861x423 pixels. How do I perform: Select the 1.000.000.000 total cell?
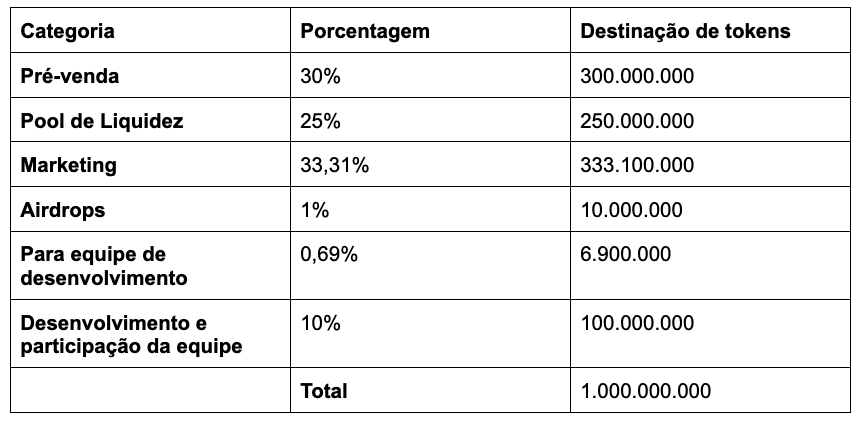coord(710,390)
